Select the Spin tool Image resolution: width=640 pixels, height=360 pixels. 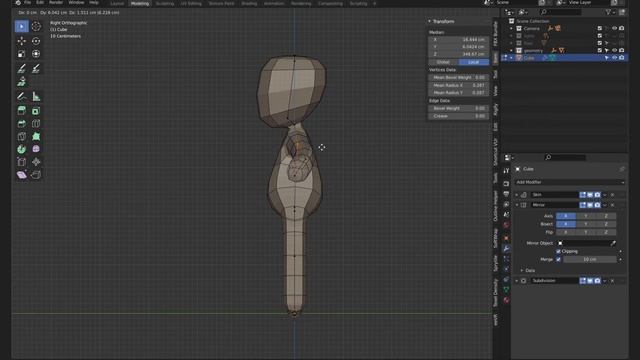coord(22,149)
